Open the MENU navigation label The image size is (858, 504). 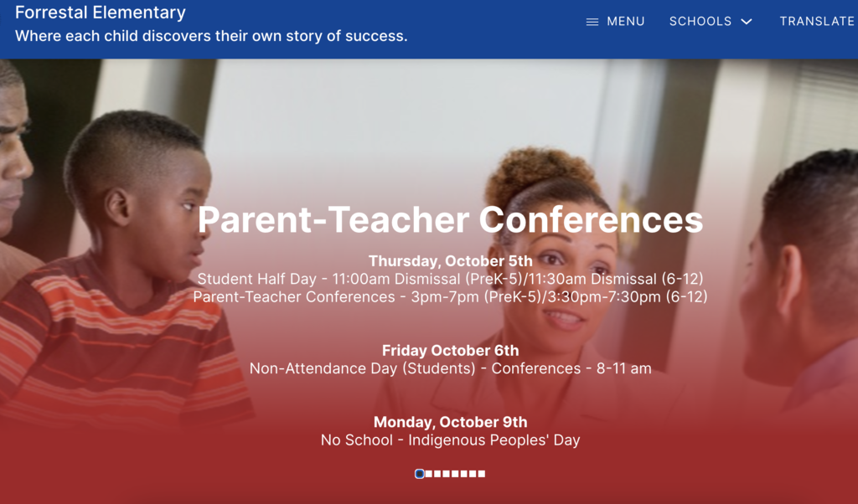coord(625,22)
